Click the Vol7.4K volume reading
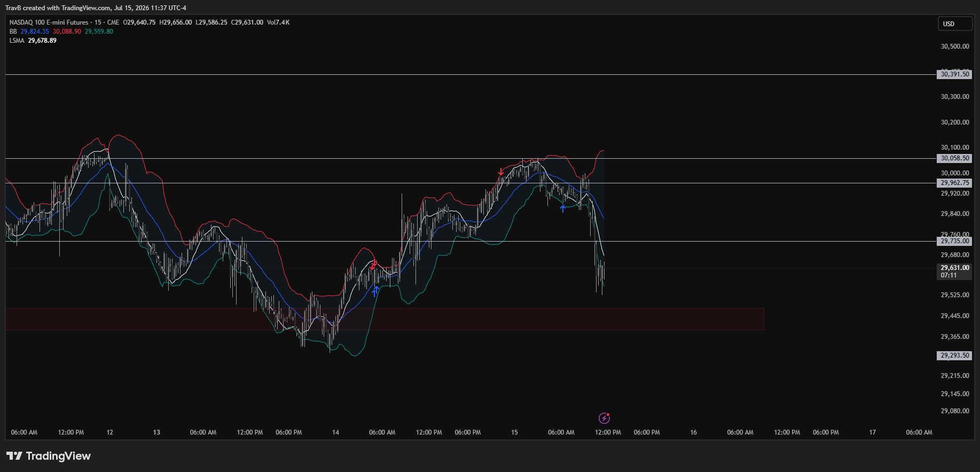Viewport: 980px width, 472px height. tap(278, 22)
